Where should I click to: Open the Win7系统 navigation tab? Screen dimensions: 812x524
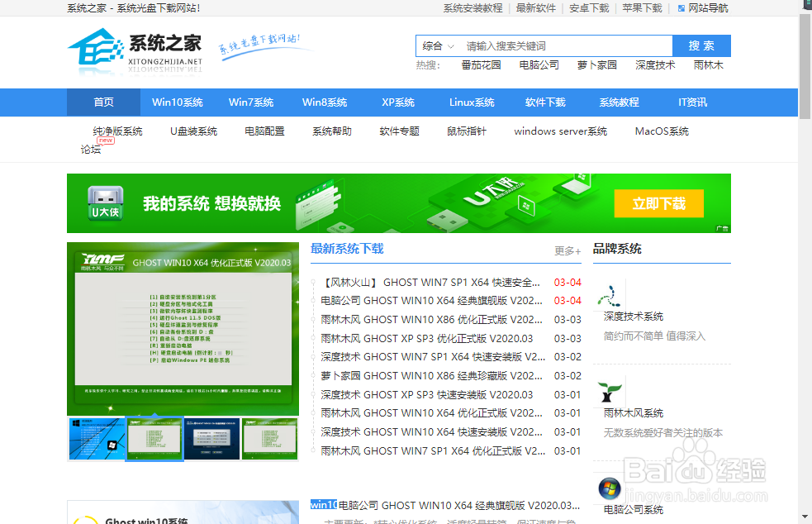(x=251, y=102)
